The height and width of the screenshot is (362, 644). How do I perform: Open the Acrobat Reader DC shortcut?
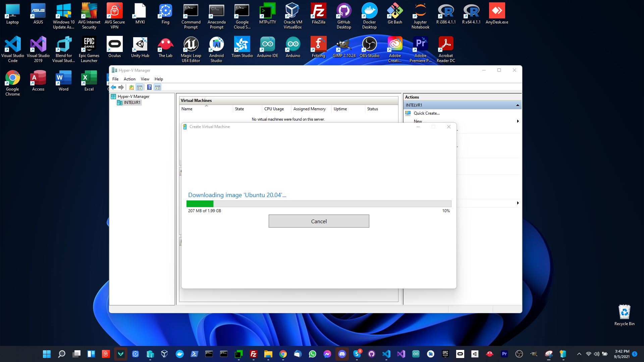pos(446,49)
